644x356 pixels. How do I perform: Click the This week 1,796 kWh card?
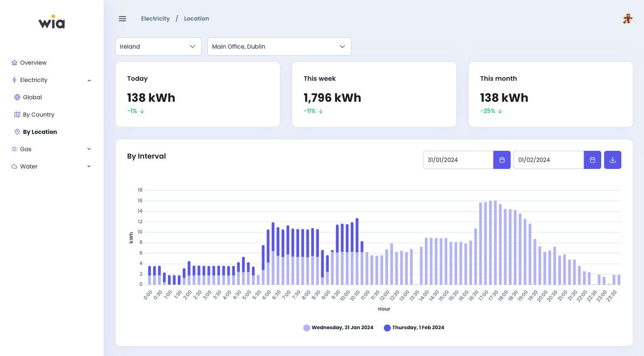click(374, 94)
